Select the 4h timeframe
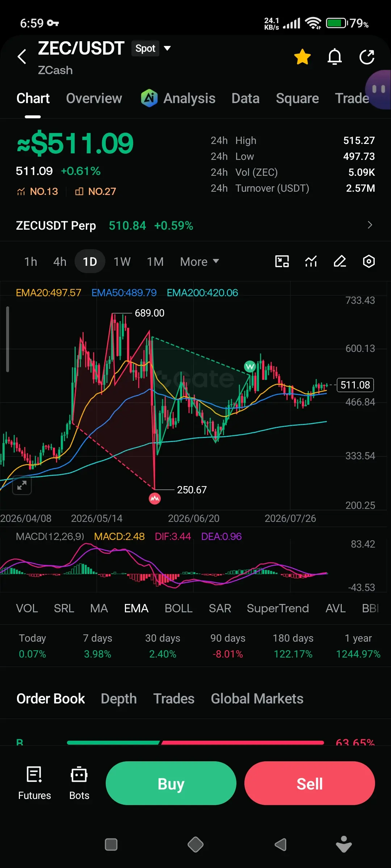Image resolution: width=391 pixels, height=868 pixels. 60,261
